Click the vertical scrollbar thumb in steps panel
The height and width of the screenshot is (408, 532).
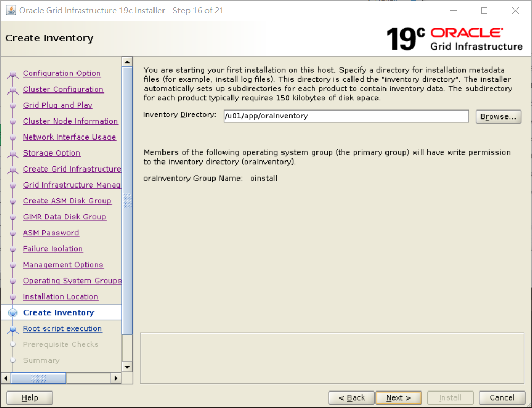tap(127, 200)
